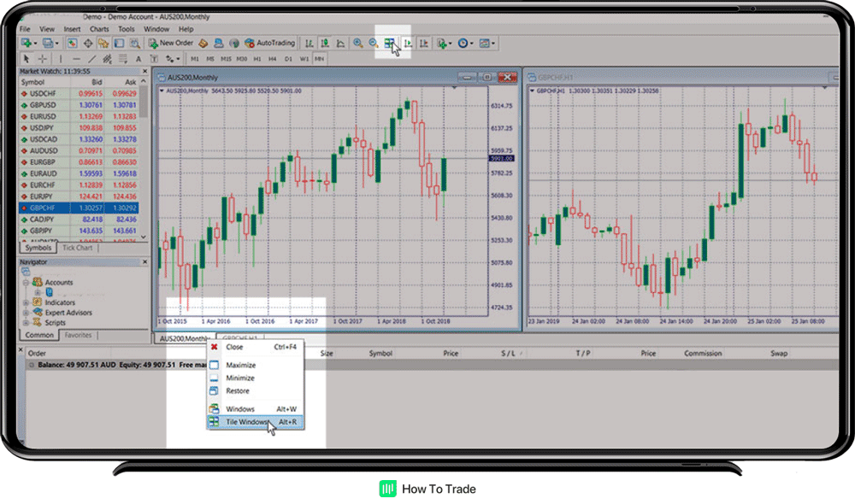Click the Zoom Out magnifier icon
This screenshot has height=504, width=855.
tap(374, 43)
